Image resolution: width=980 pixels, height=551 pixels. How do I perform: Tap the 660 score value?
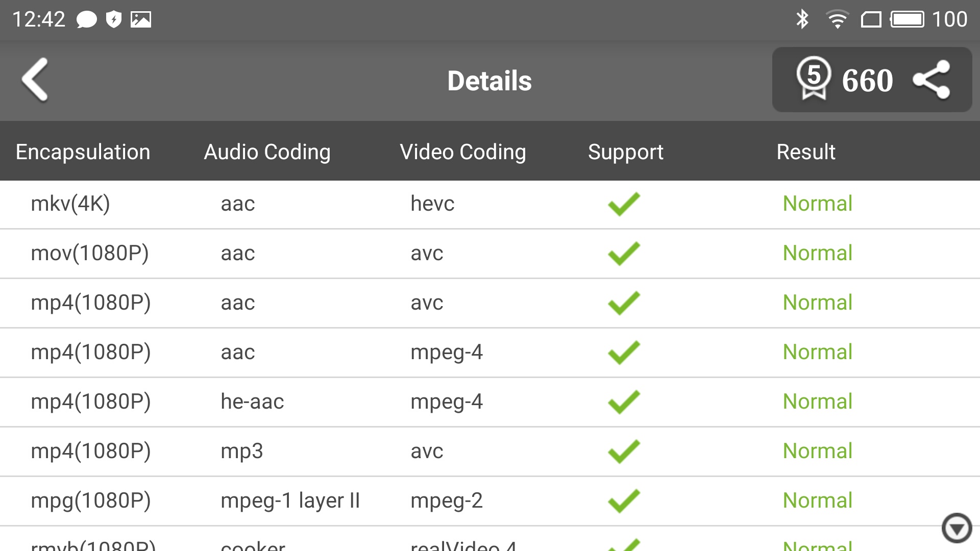pyautogui.click(x=867, y=81)
